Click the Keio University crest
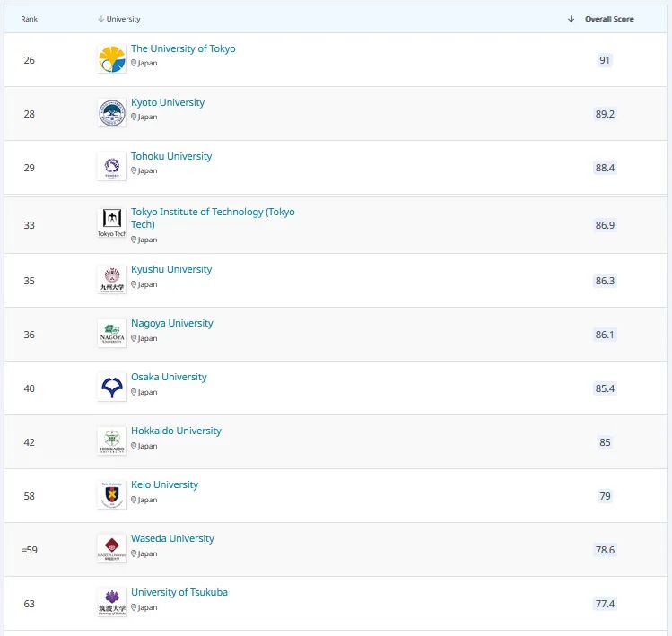Image resolution: width=672 pixels, height=636 pixels. [112, 495]
